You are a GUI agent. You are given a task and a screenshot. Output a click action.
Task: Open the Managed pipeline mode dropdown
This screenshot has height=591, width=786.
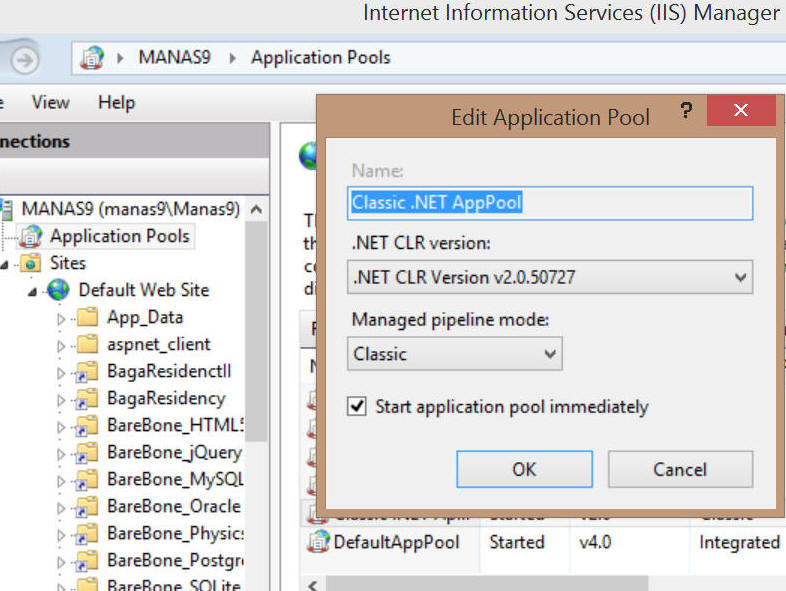coord(455,354)
